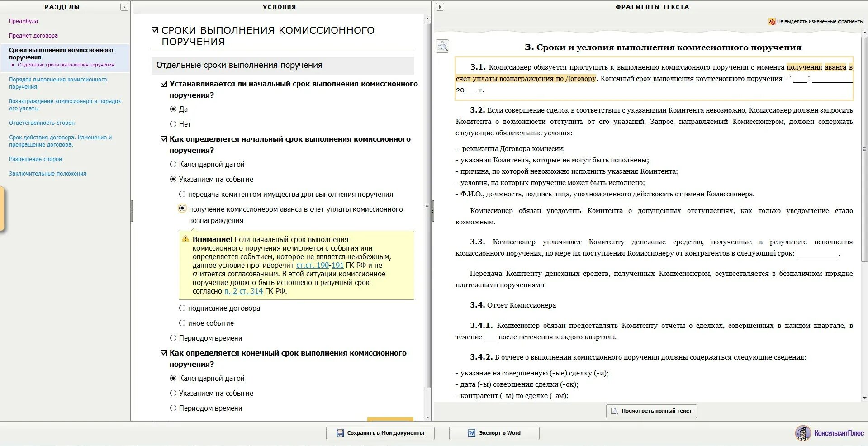Click the document icon on Посмотреть полный текст
868x446 pixels.
tap(614, 411)
